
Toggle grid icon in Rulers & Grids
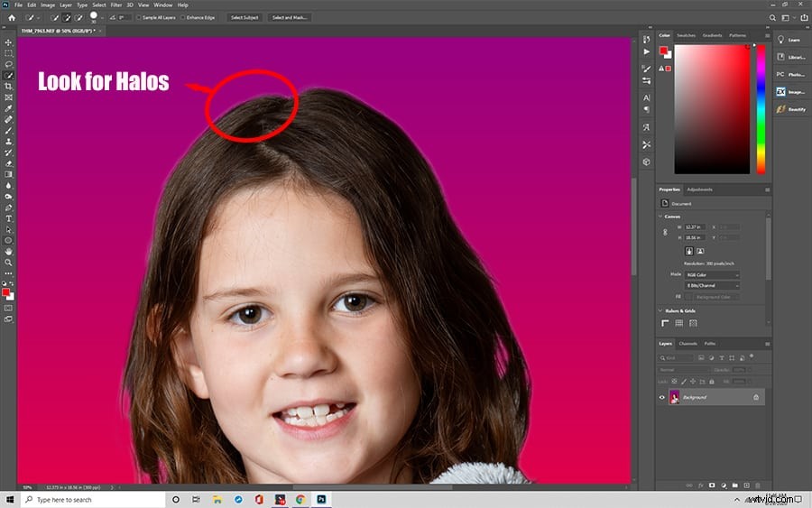coord(678,323)
